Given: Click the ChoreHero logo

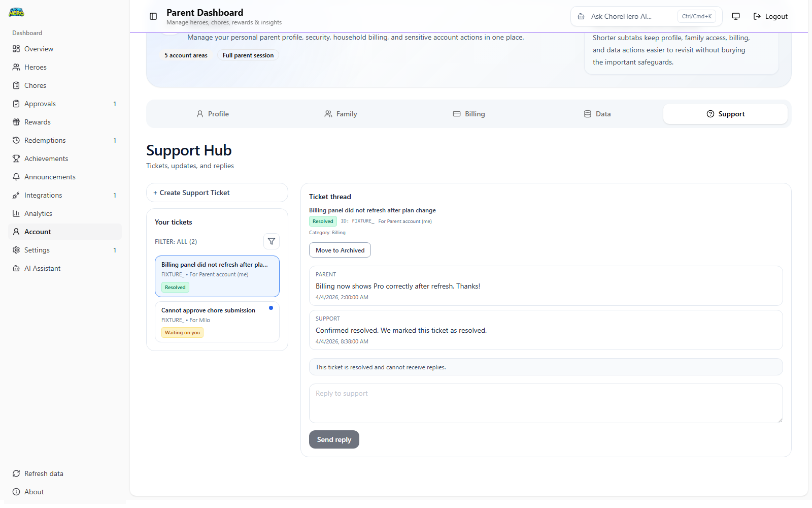Looking at the screenshot, I should [x=16, y=12].
